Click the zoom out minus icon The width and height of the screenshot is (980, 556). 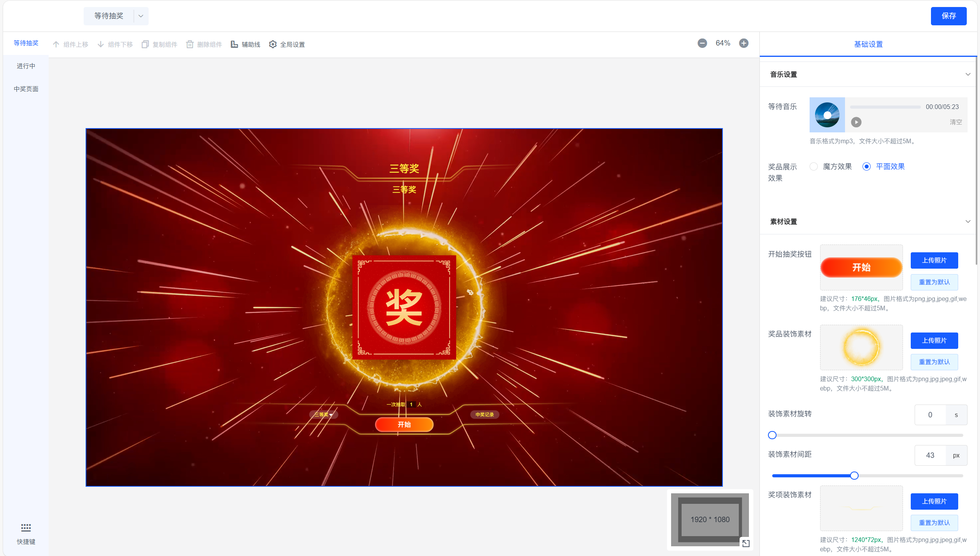tap(702, 43)
